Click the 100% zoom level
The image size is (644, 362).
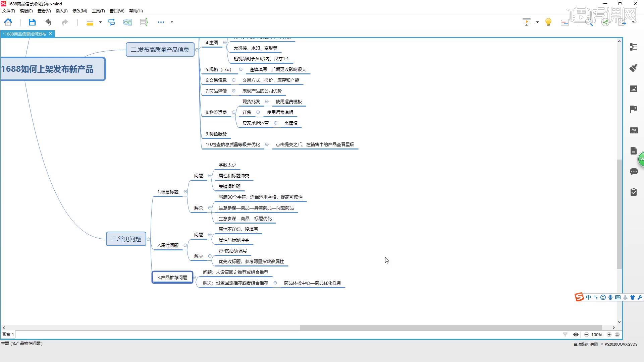(597, 335)
